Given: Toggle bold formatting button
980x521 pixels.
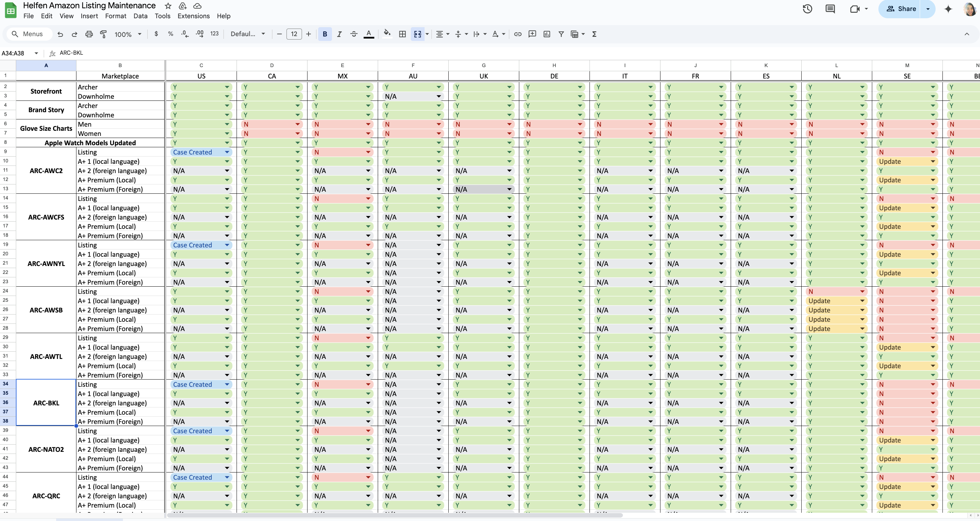Looking at the screenshot, I should point(324,34).
